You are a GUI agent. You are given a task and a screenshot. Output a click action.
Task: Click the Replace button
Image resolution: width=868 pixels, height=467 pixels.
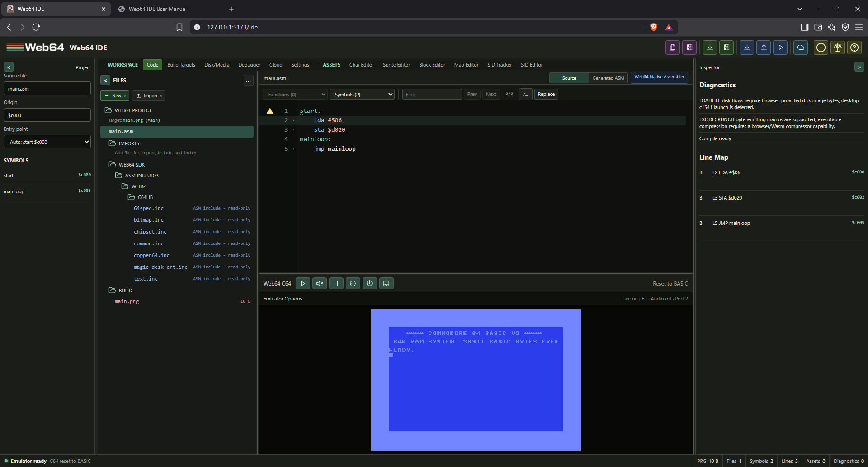click(546, 94)
